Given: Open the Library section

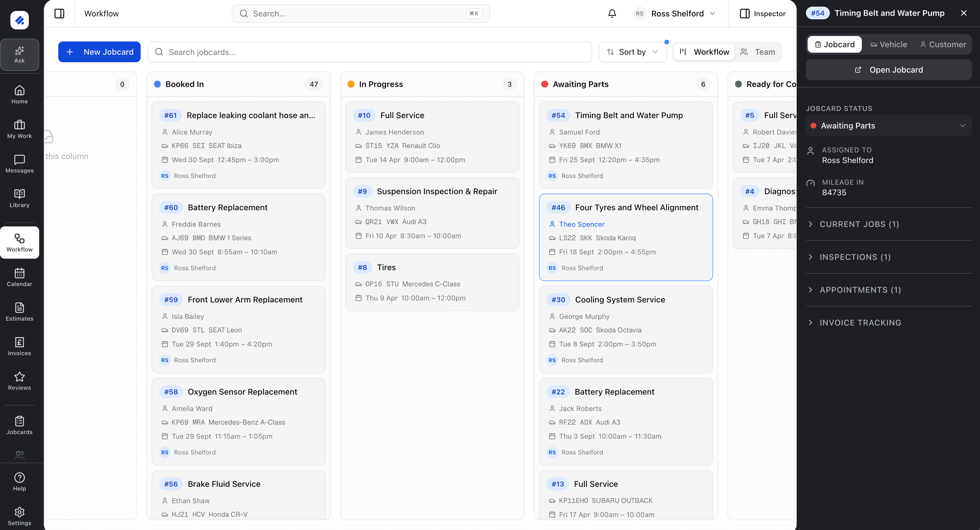Looking at the screenshot, I should (x=19, y=198).
